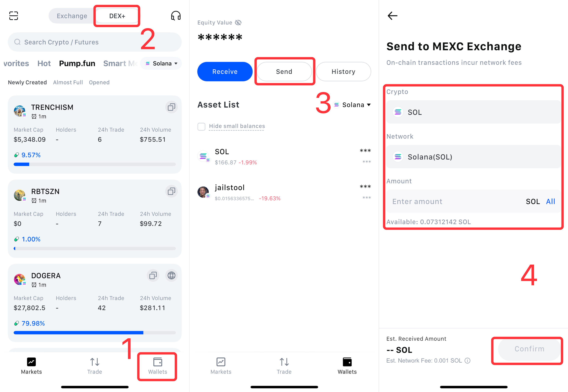Open customer support headset icon
The width and height of the screenshot is (568, 392).
[x=176, y=16]
